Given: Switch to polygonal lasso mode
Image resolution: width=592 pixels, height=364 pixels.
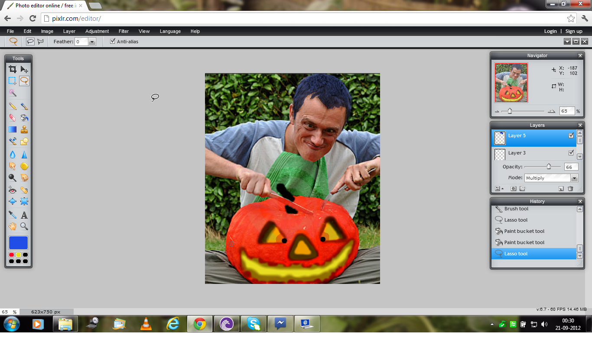Looking at the screenshot, I should 40,42.
